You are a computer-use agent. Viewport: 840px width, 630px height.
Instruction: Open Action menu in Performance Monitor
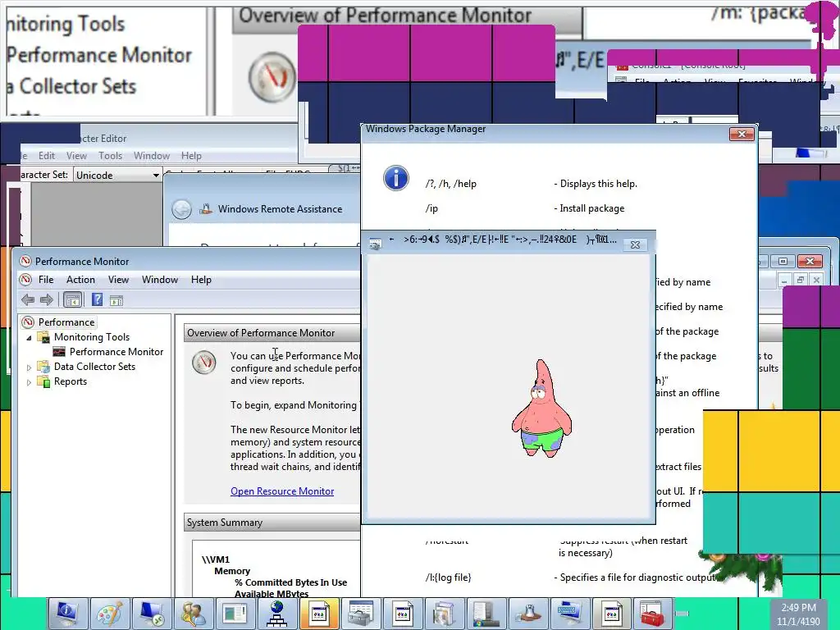coord(80,280)
